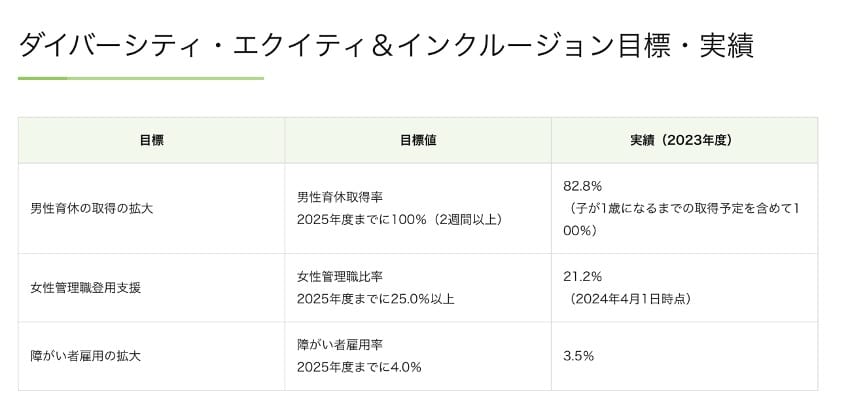
Task: Select the 女性管理職登用支援 cell
Action: (x=86, y=288)
